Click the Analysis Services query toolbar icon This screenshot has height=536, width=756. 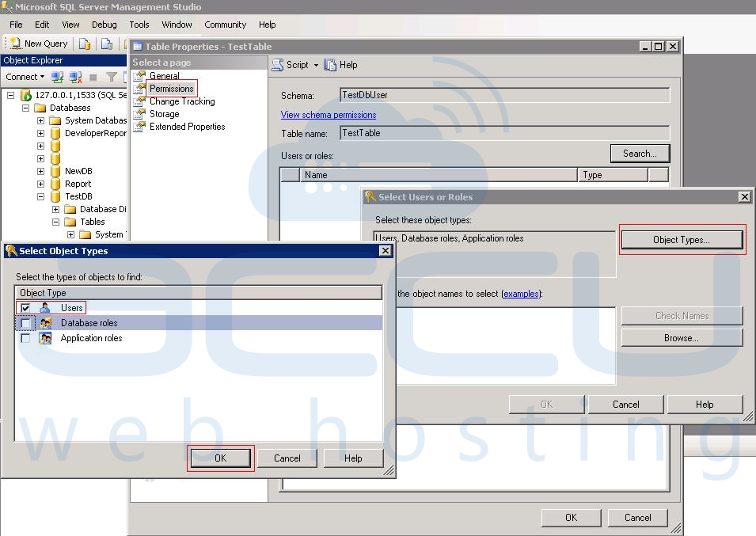tap(107, 44)
